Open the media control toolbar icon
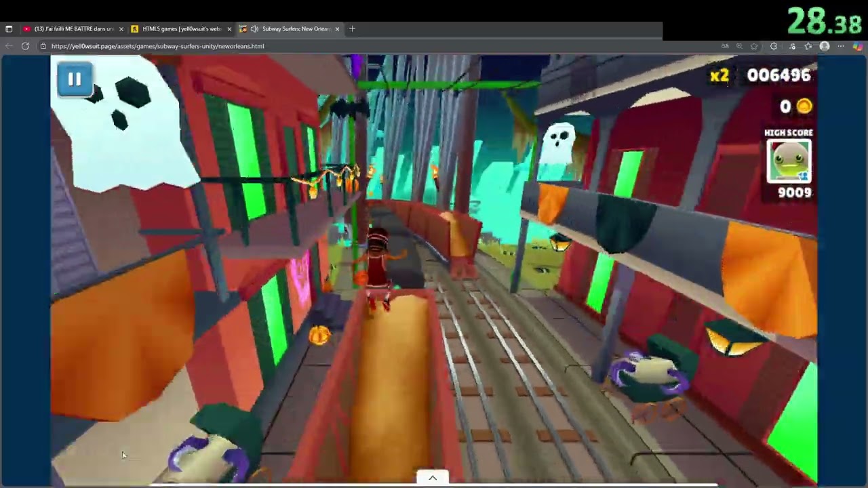Image resolution: width=868 pixels, height=488 pixels. pos(792,46)
